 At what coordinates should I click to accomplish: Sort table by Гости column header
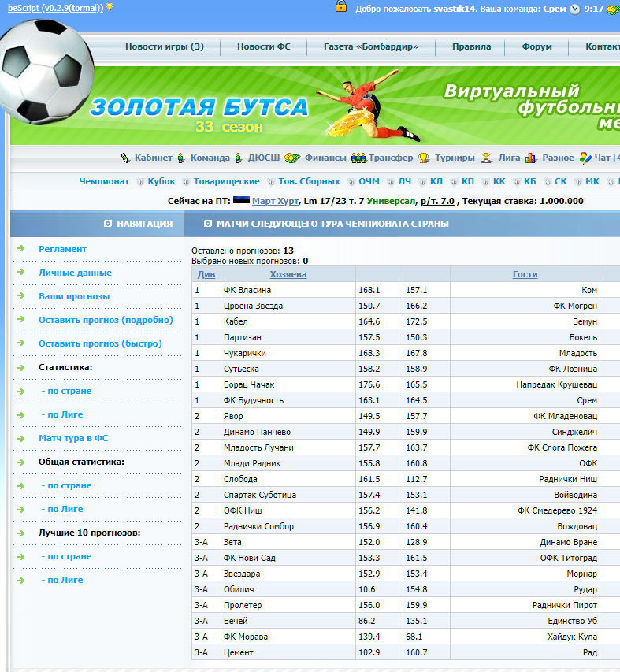click(x=525, y=274)
